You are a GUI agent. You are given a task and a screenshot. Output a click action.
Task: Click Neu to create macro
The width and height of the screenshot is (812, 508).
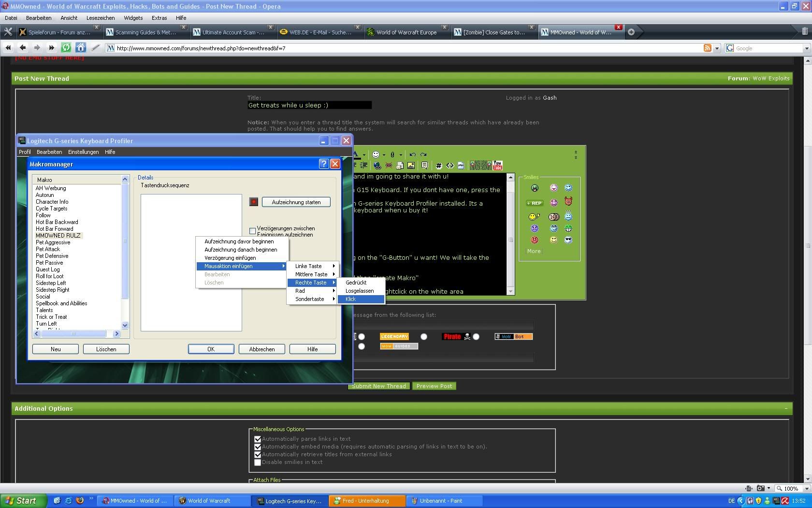56,349
